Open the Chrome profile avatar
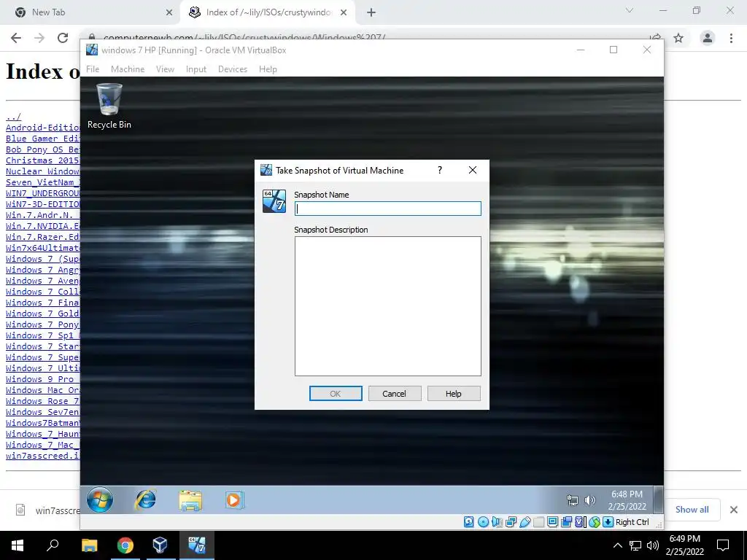The height and width of the screenshot is (560, 747). pos(708,38)
